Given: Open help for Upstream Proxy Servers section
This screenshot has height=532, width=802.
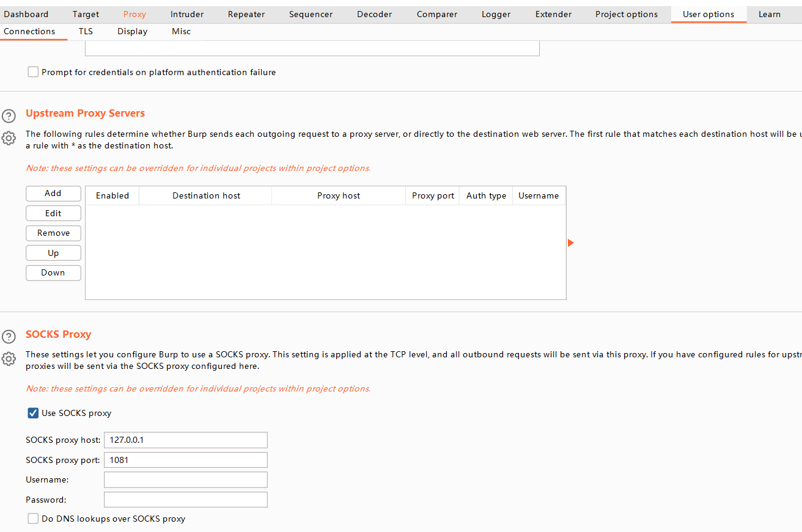Looking at the screenshot, I should coord(9,116).
